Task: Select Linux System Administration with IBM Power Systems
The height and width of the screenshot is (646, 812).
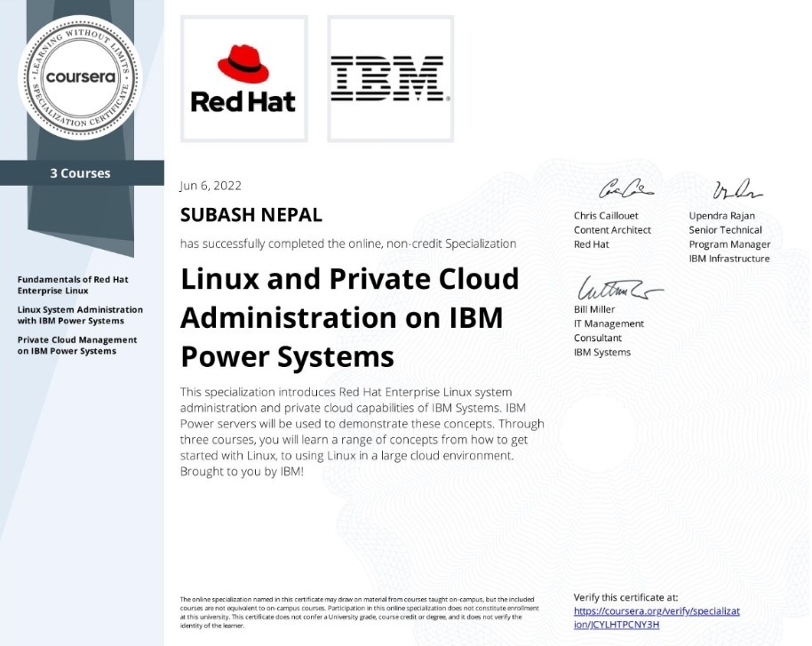Action: point(80,315)
